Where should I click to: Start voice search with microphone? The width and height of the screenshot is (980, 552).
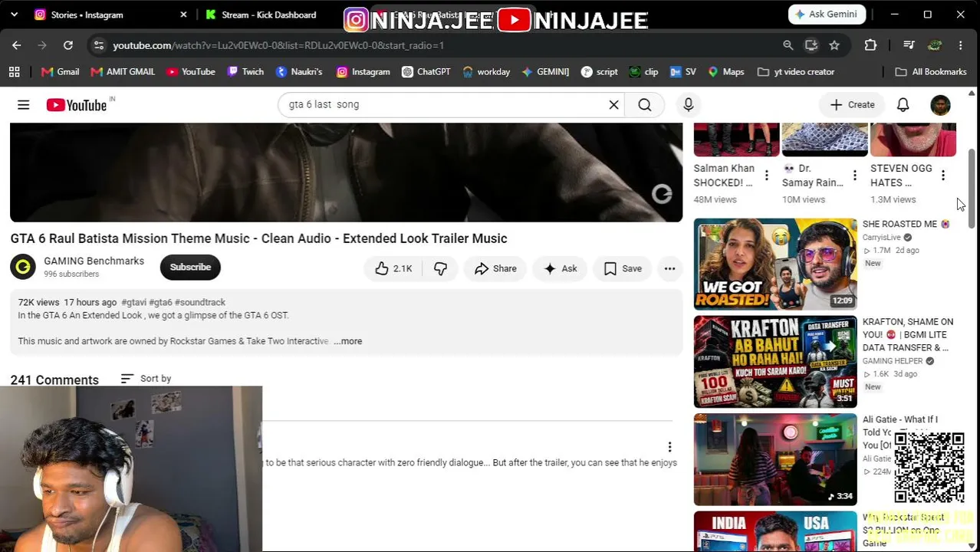[x=688, y=105]
